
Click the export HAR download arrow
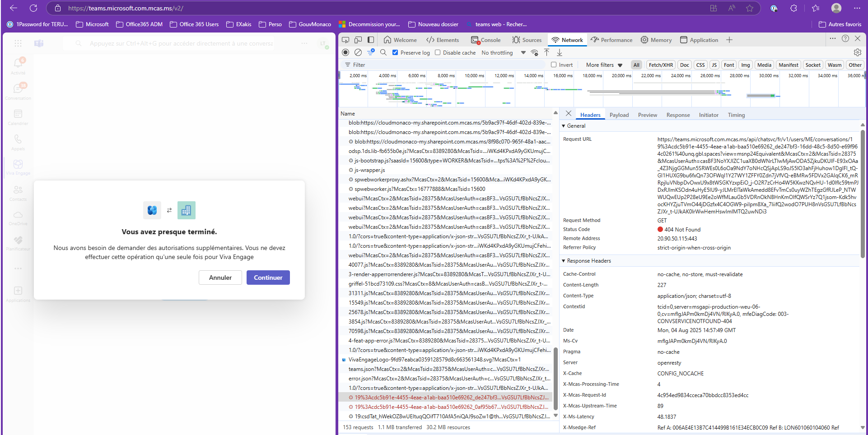pyautogui.click(x=559, y=52)
